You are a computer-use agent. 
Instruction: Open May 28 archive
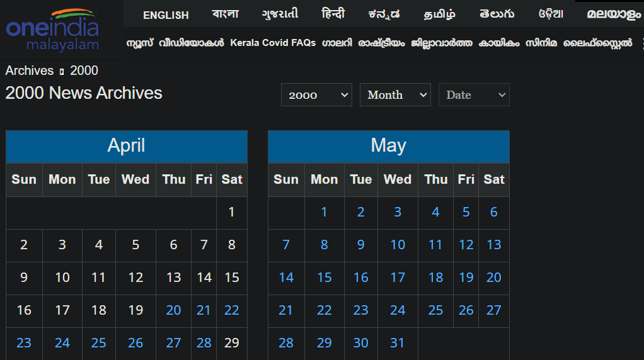tap(286, 343)
